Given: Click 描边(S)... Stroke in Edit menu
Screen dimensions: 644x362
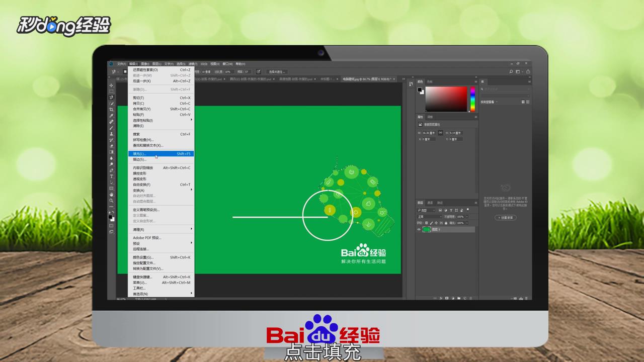Looking at the screenshot, I should tap(161, 159).
